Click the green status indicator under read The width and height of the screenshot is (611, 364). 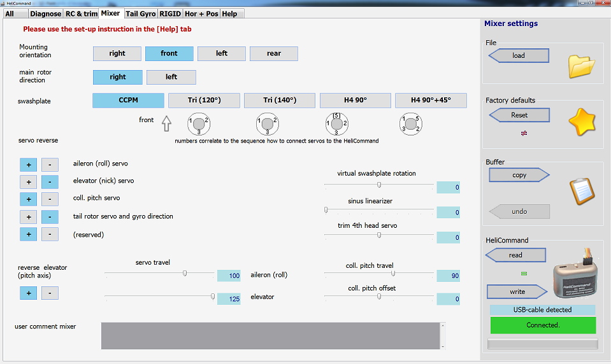click(524, 274)
